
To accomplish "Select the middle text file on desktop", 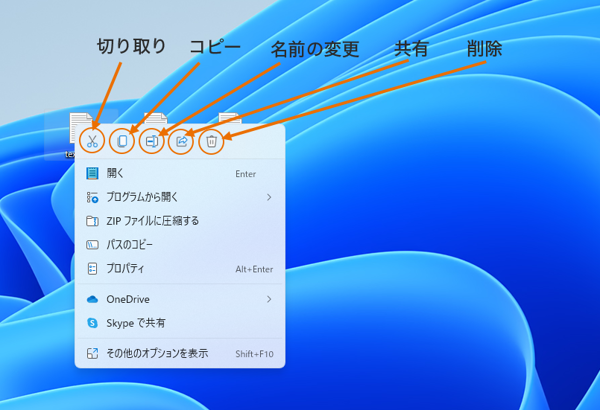I will click(156, 118).
